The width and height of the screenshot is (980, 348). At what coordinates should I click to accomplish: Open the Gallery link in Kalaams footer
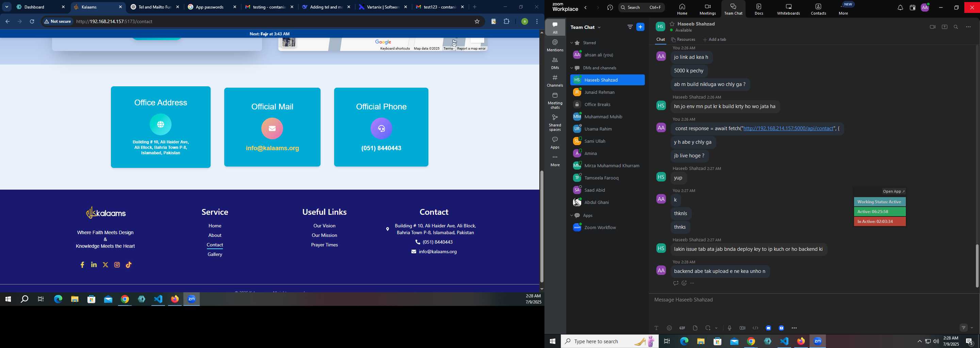pyautogui.click(x=215, y=254)
